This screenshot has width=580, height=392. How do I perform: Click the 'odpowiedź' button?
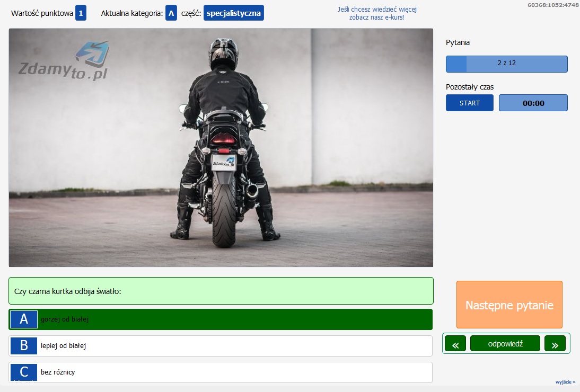pos(505,344)
